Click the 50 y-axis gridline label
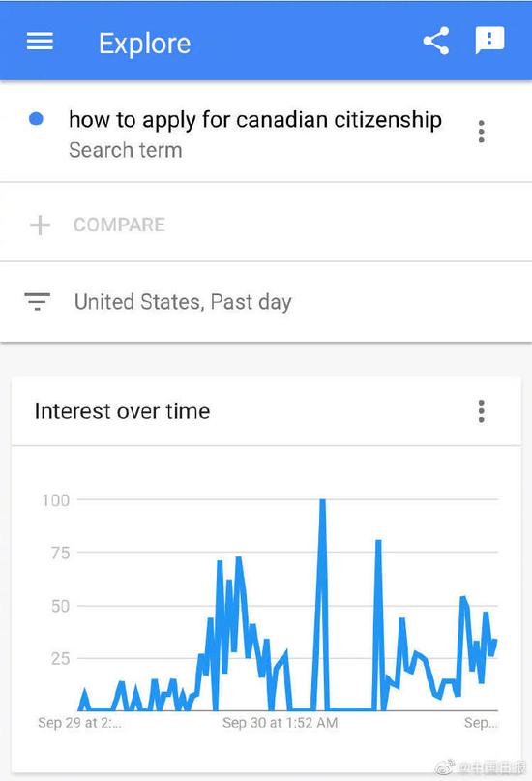532x781 pixels. (60, 606)
